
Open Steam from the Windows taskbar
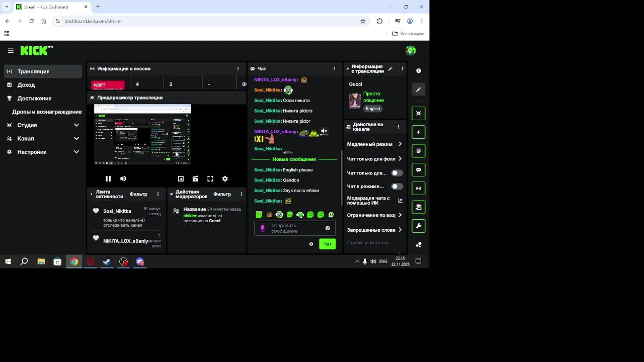(107, 261)
